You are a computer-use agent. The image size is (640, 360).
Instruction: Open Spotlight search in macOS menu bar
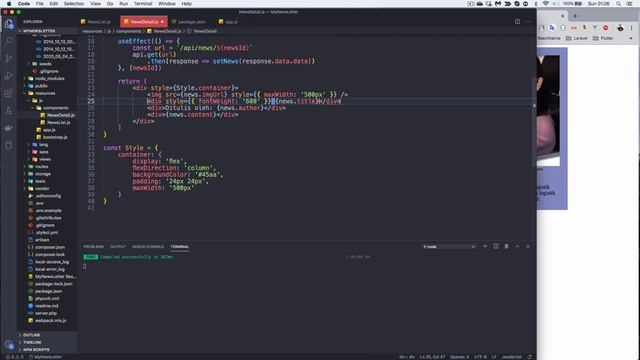click(618, 4)
